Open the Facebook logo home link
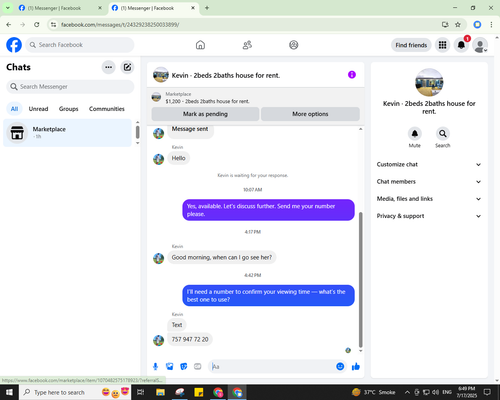Viewport: 500px width, 400px height. click(14, 45)
